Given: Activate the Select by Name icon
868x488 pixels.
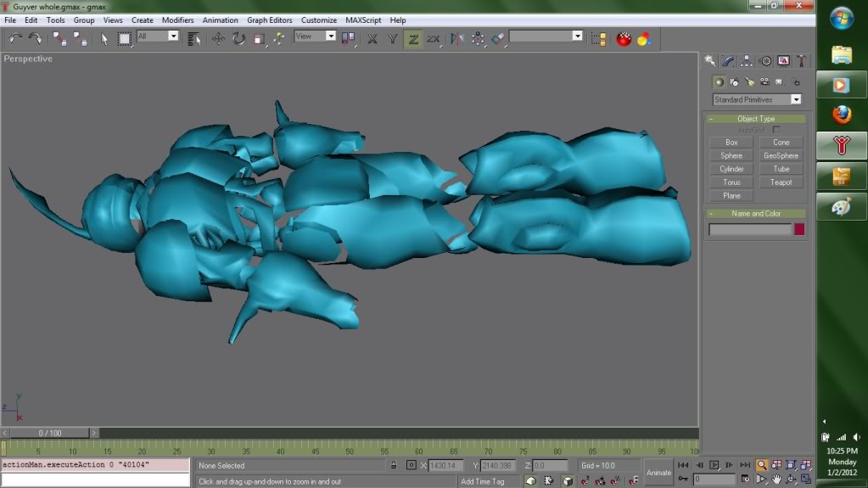Looking at the screenshot, I should tap(194, 38).
